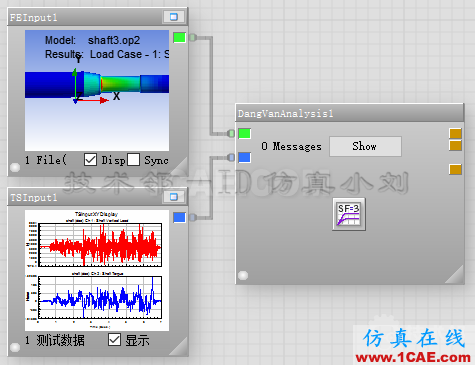Click bottom orange output port on DangVanAnalysis1
The height and width of the screenshot is (365, 475).
455,170
